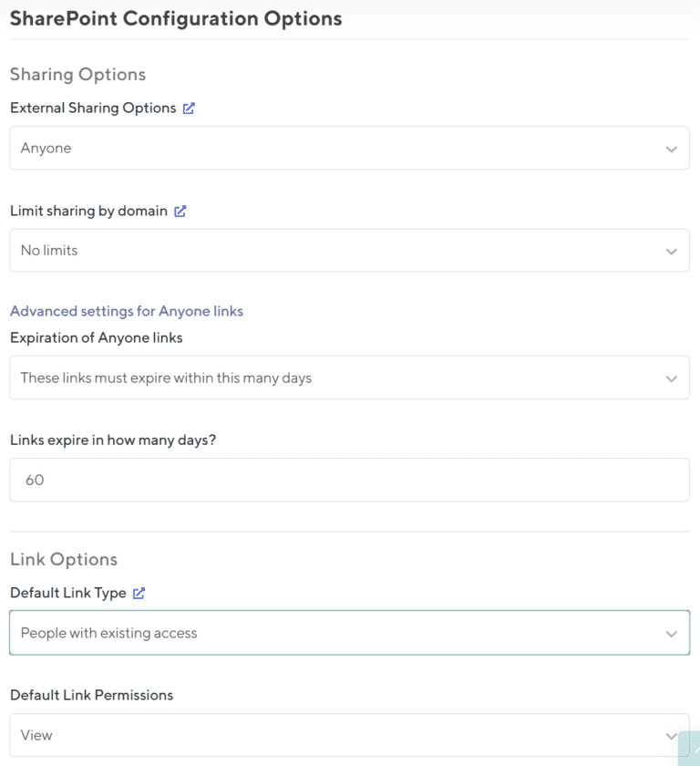Click the Expiration of Anyone links label
This screenshot has height=766, width=700.
[x=97, y=338]
